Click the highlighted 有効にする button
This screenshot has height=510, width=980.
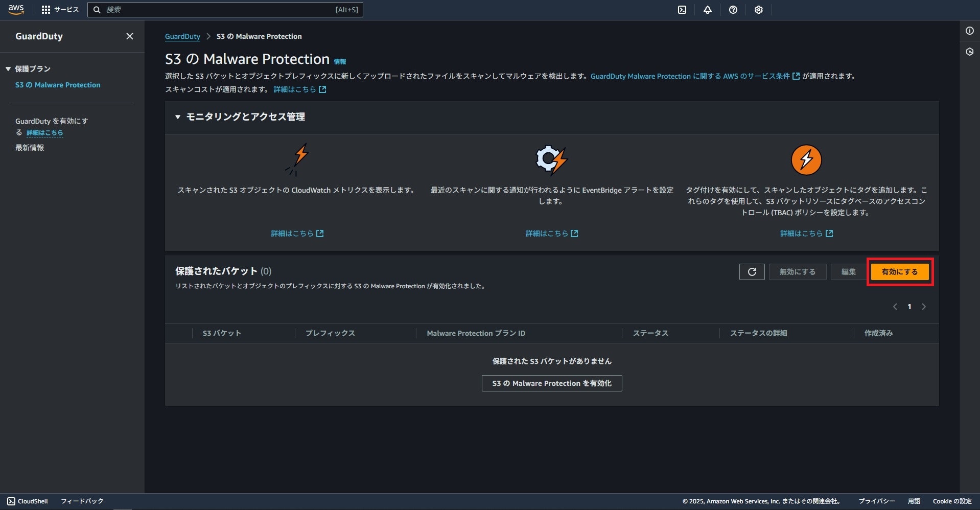pos(899,271)
